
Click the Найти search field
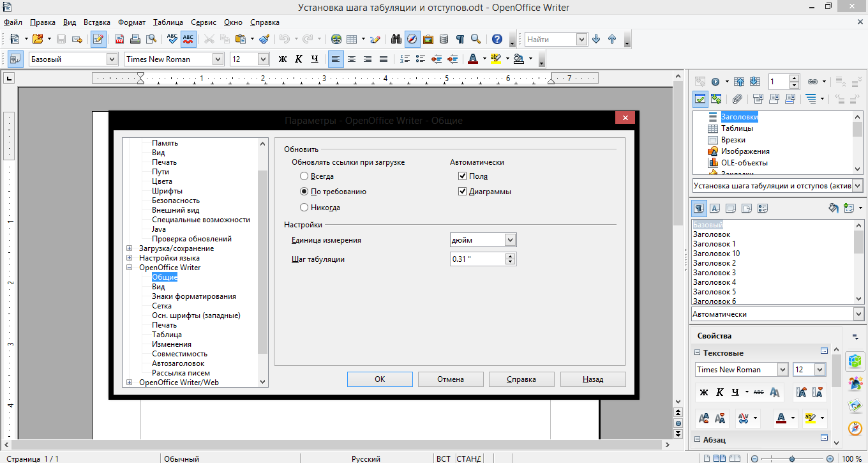551,39
